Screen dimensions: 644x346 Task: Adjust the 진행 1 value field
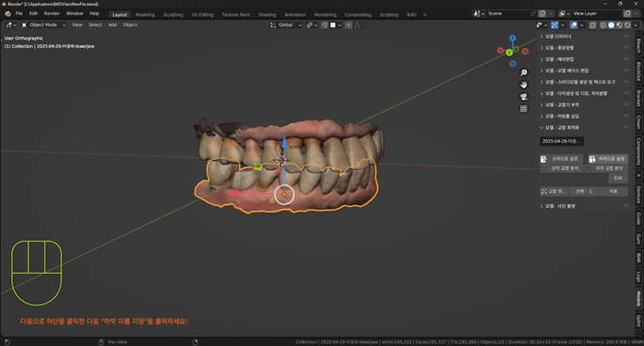pos(584,192)
